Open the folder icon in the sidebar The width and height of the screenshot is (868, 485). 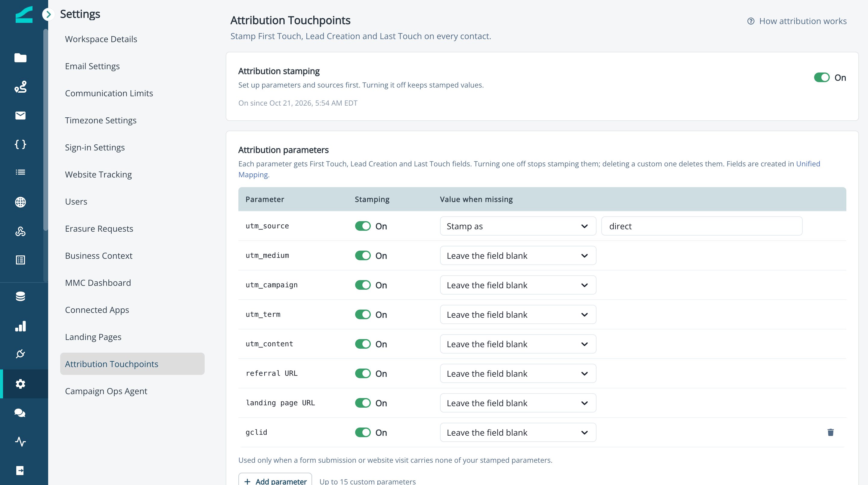point(20,58)
